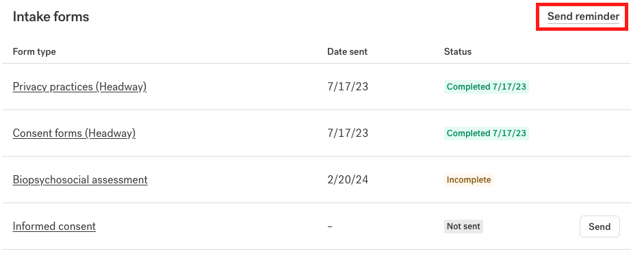This screenshot has height=260, width=644.
Task: Click the Status column header
Action: coord(458,52)
